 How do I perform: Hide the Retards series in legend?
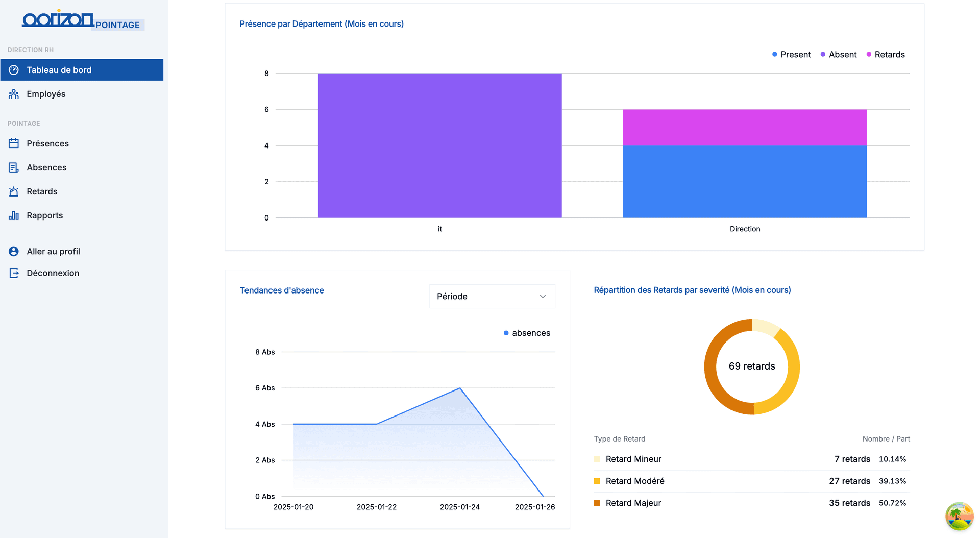pos(886,55)
